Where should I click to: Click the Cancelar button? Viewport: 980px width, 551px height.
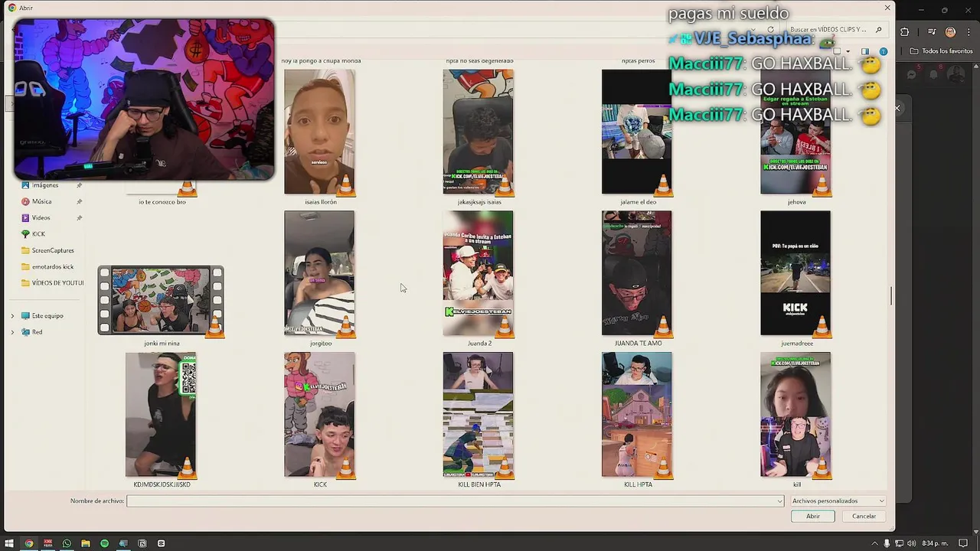(864, 516)
